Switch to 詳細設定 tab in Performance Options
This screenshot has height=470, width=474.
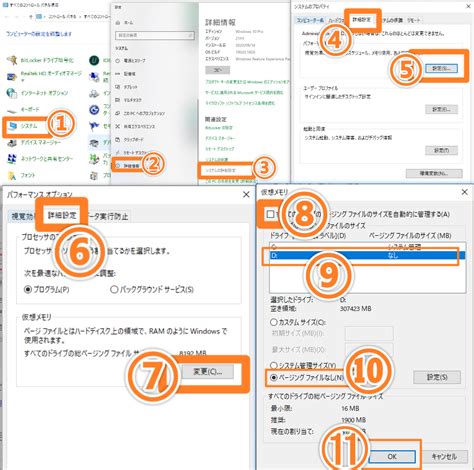click(62, 215)
